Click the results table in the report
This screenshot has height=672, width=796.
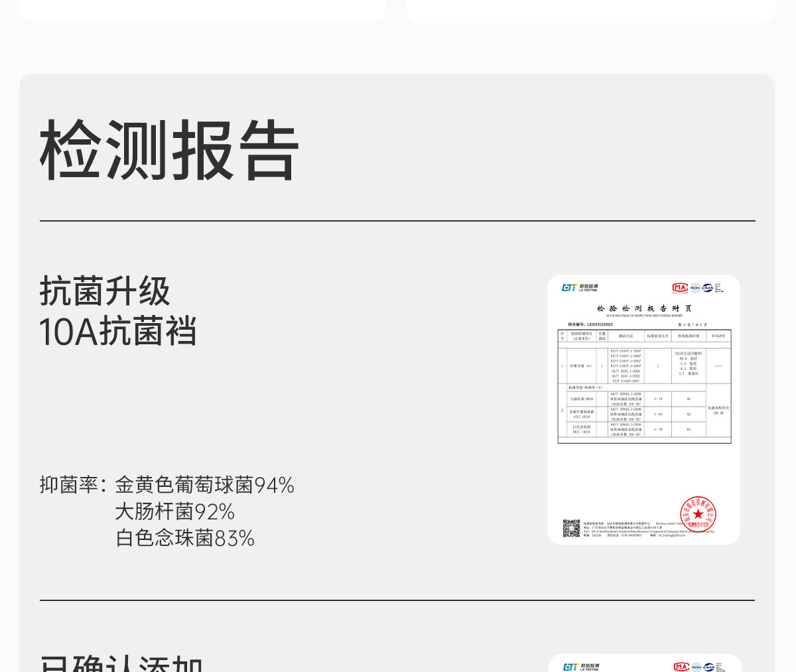pyautogui.click(x=644, y=386)
